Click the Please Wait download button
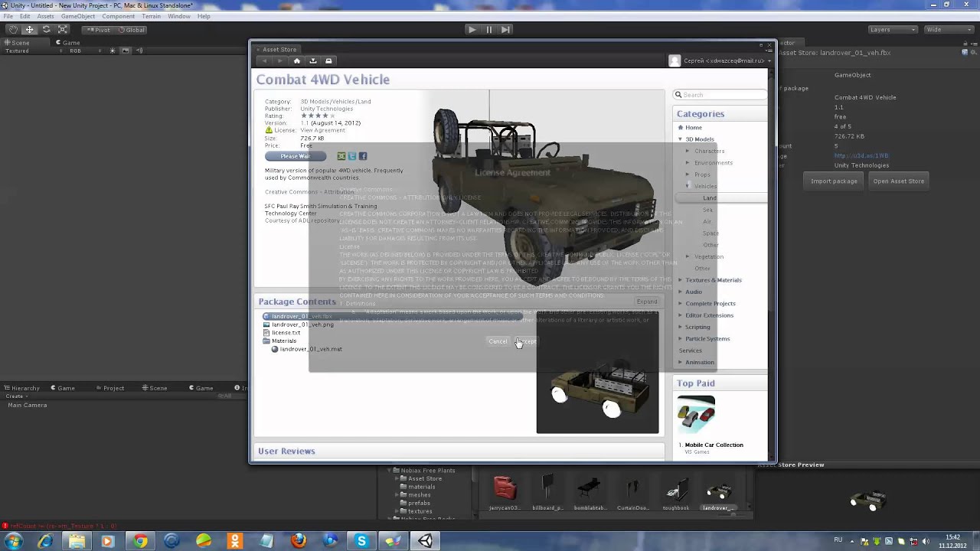Viewport: 980px width, 551px height. click(x=295, y=156)
